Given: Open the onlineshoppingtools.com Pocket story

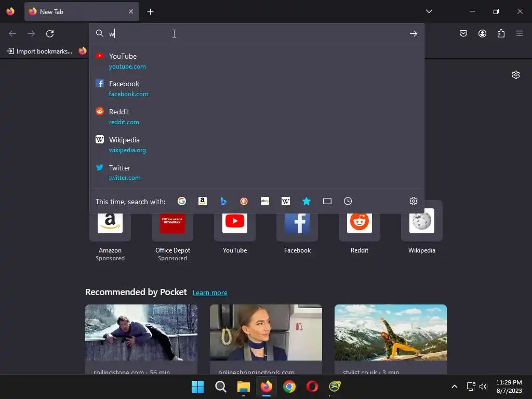Looking at the screenshot, I should pyautogui.click(x=265, y=339).
